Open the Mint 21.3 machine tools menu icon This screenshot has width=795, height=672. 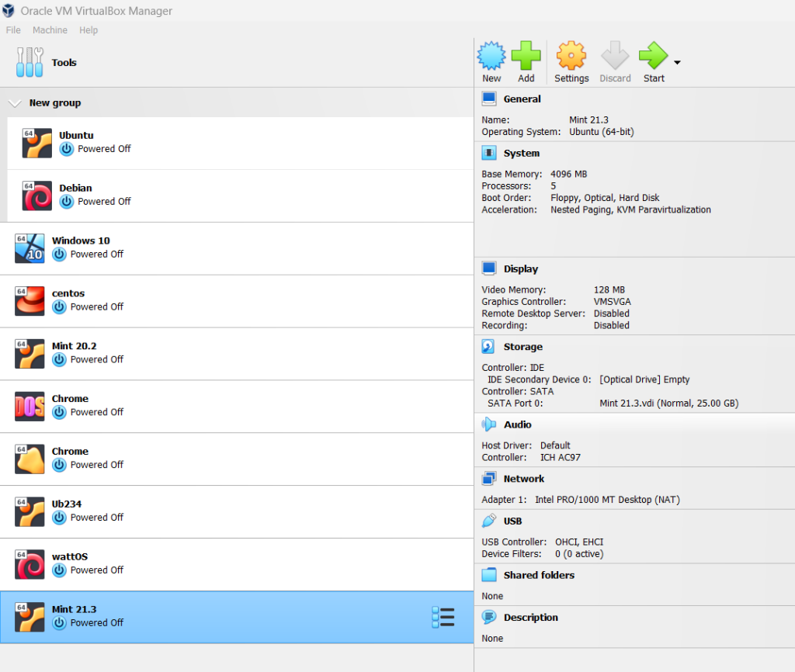click(443, 617)
